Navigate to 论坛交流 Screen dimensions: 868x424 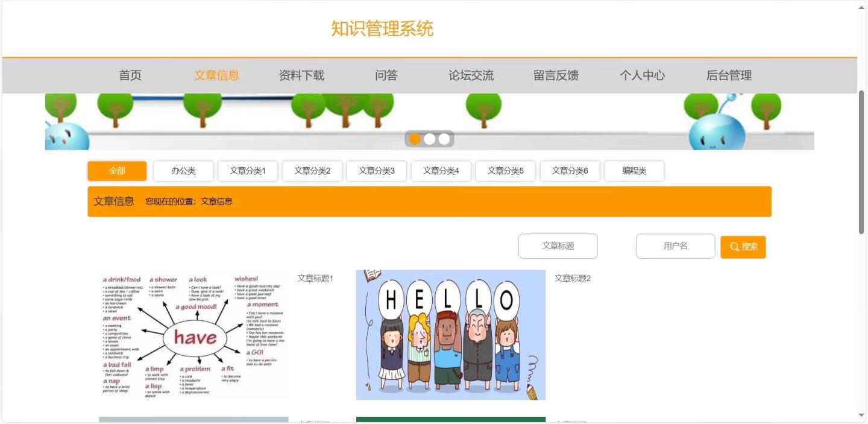(471, 75)
